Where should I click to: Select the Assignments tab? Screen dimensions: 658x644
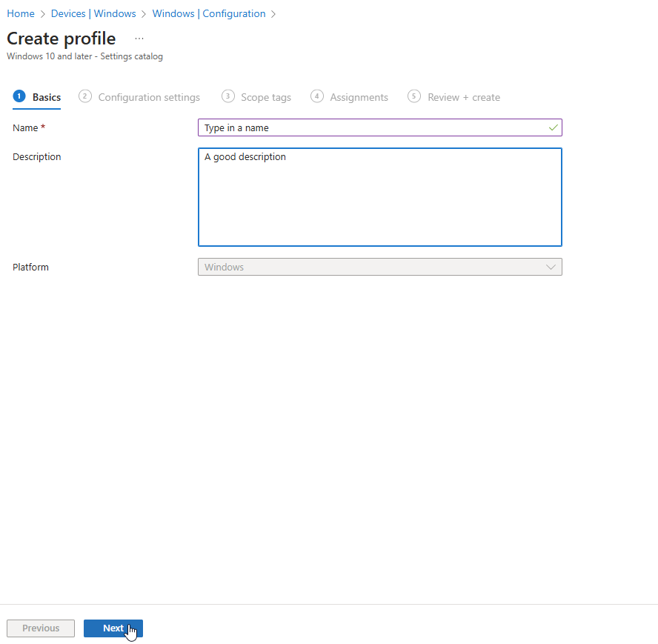pyautogui.click(x=359, y=97)
